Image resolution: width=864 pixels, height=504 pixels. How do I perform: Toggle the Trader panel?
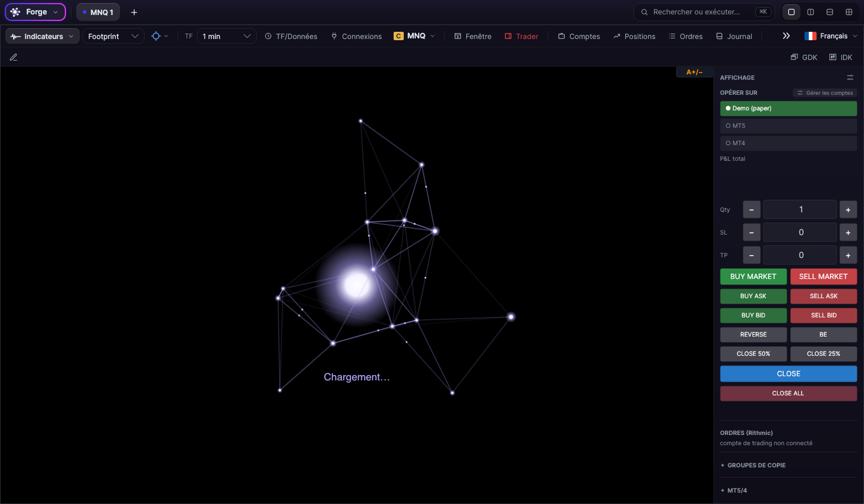[x=521, y=36]
